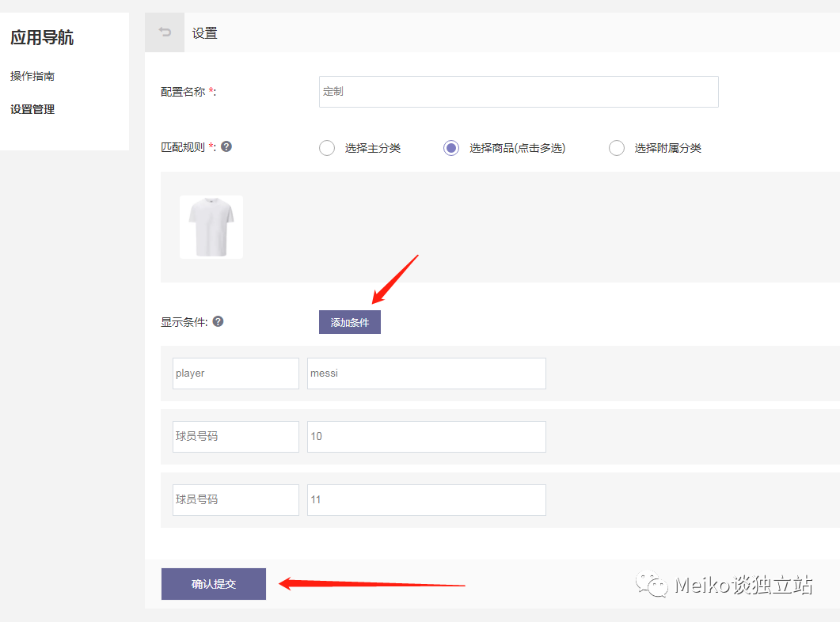The width and height of the screenshot is (840, 622).
Task: Select the 选择商品(点击多选) radio option
Action: 450,147
